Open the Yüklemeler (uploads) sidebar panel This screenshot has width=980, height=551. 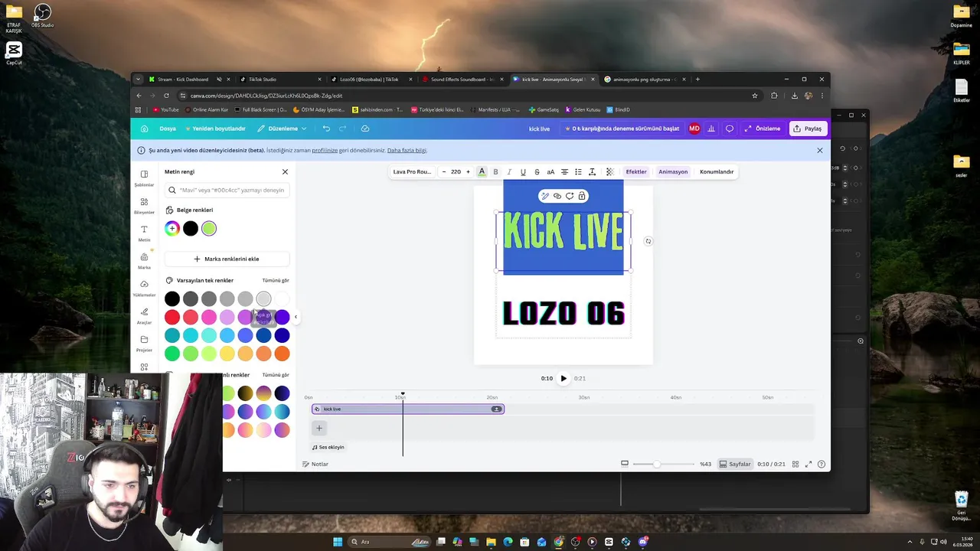pos(144,289)
